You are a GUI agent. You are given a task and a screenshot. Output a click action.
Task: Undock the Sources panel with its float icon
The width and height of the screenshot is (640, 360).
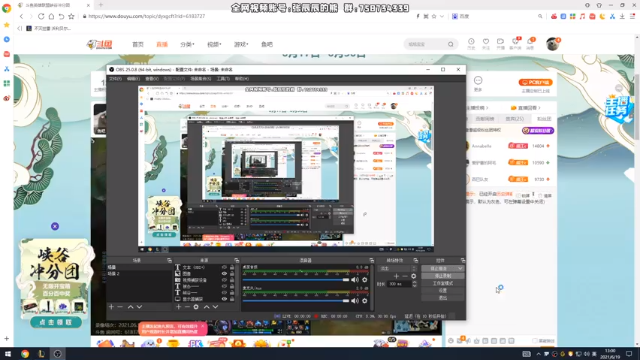point(236,260)
